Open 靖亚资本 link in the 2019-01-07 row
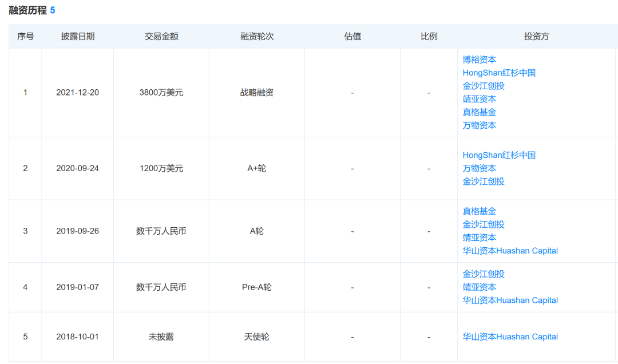The height and width of the screenshot is (364, 618). [479, 287]
